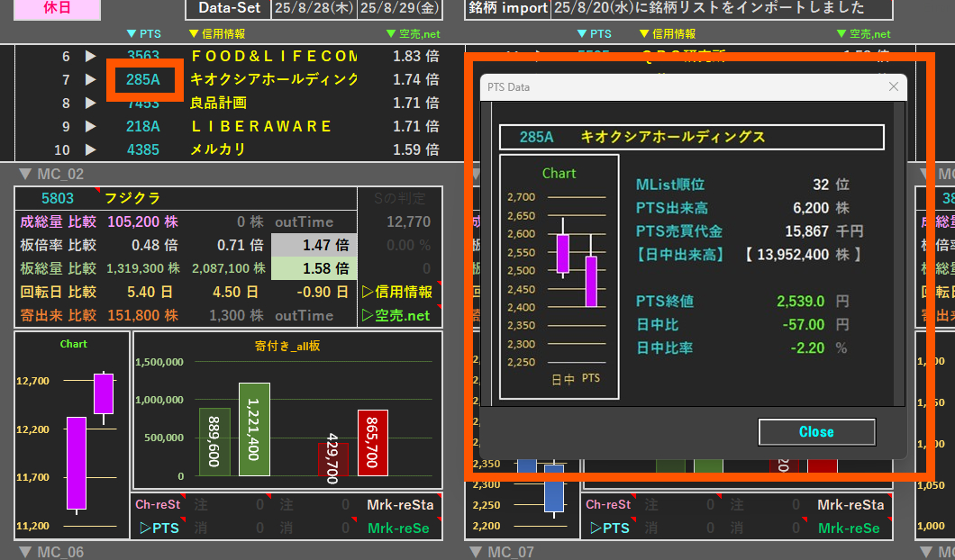955x560 pixels.
Task: Collapse the ▼ MC_07 section
Action: pyautogui.click(x=502, y=552)
